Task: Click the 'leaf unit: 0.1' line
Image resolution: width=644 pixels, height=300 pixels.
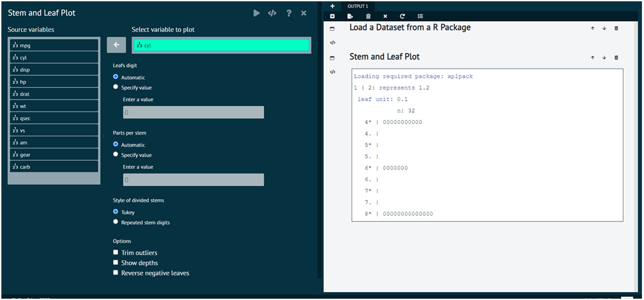Action: [383, 99]
